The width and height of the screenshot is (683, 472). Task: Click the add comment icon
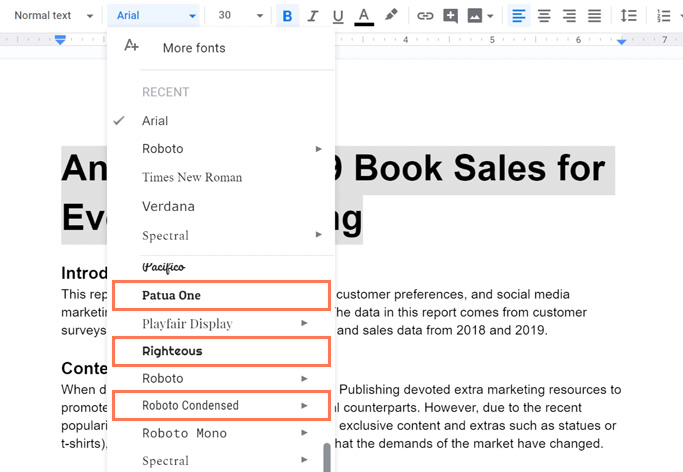pyautogui.click(x=450, y=16)
